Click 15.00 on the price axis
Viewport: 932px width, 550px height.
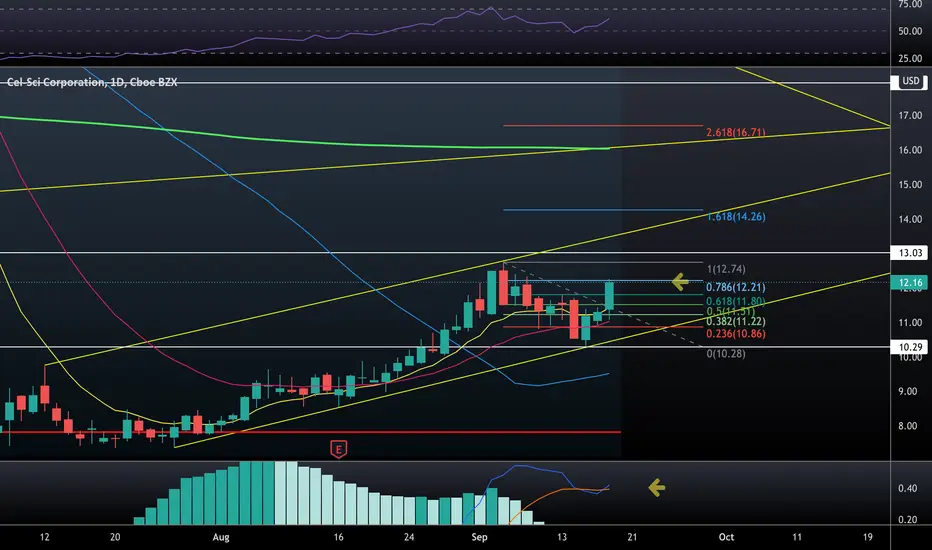(x=910, y=184)
